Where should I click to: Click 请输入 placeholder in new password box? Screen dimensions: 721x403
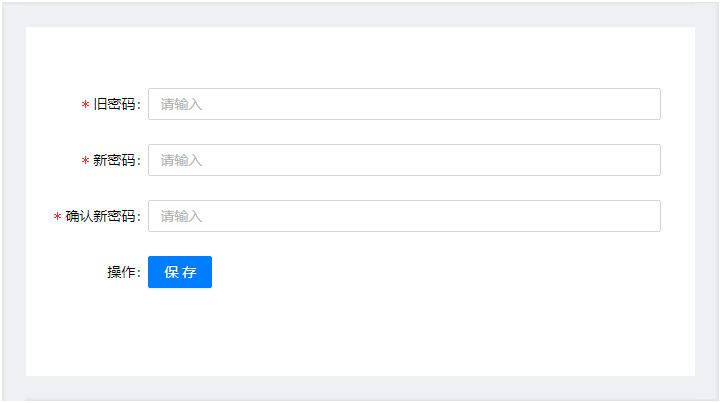coord(181,161)
